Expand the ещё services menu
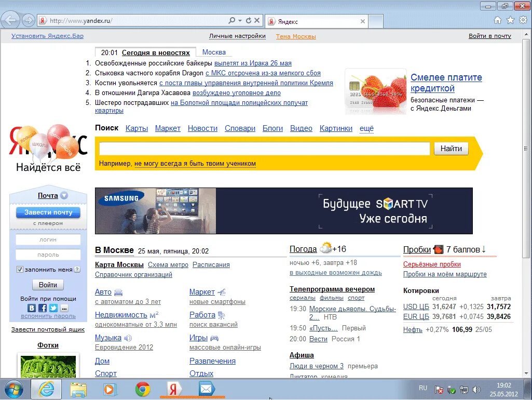The width and height of the screenshot is (532, 400). click(366, 128)
